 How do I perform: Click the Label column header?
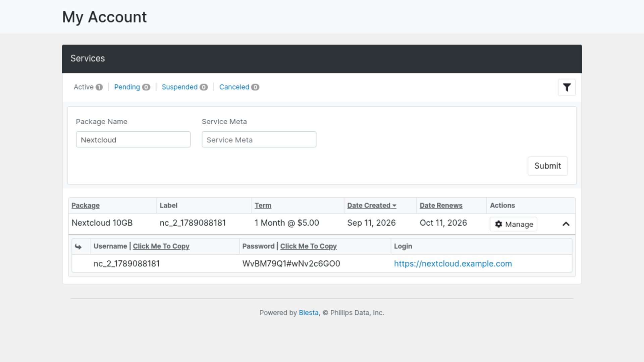point(168,205)
